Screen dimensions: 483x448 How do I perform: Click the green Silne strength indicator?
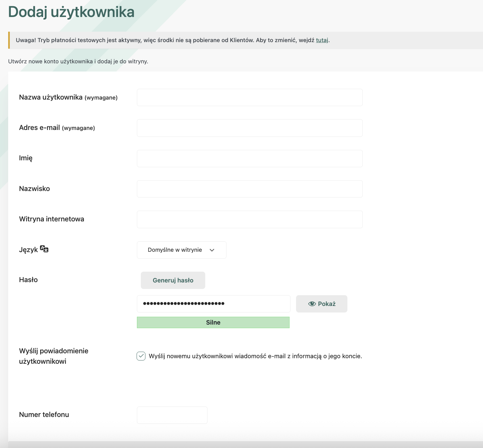(213, 323)
